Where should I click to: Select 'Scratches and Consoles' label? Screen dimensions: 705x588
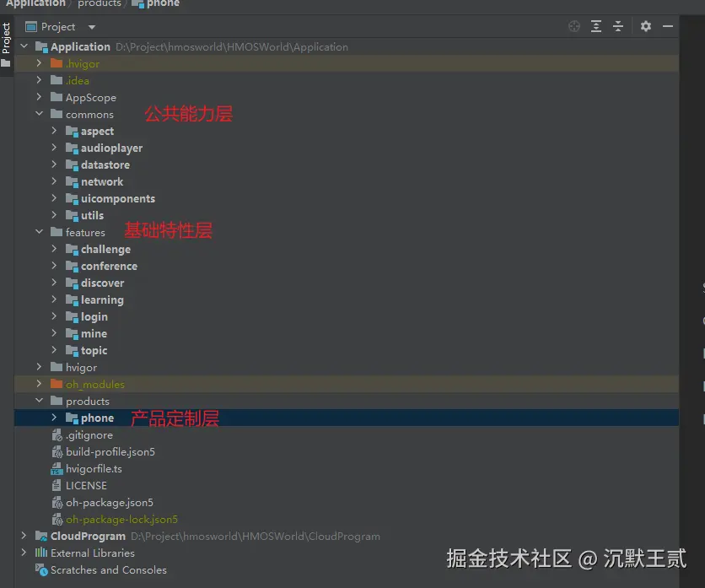pos(108,570)
